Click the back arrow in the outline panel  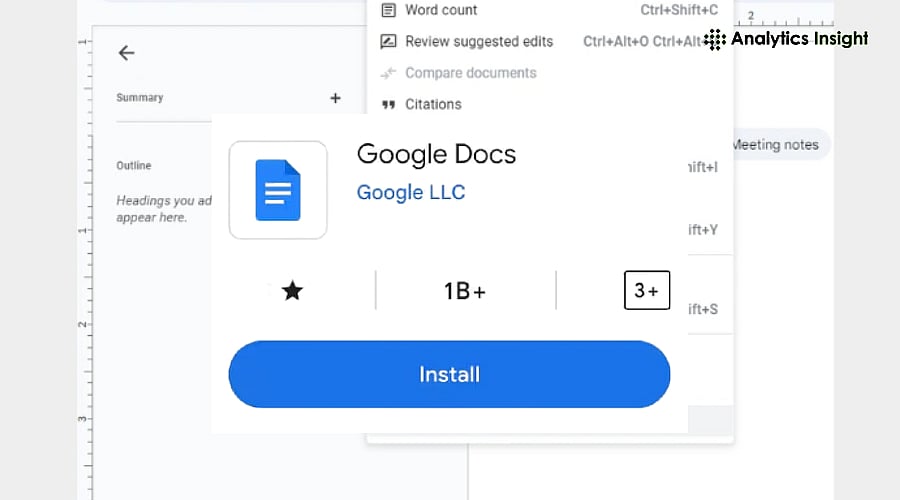click(x=126, y=53)
